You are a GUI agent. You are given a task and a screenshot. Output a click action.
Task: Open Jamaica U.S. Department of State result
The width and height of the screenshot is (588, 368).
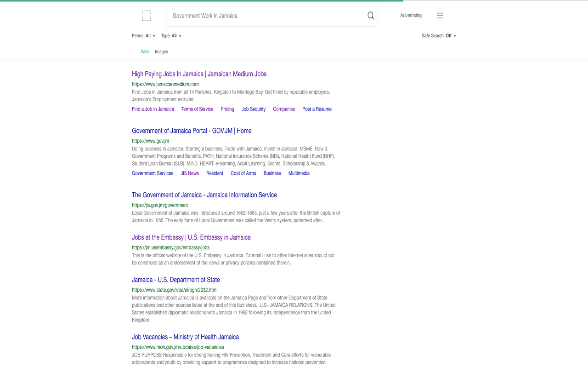(x=176, y=280)
